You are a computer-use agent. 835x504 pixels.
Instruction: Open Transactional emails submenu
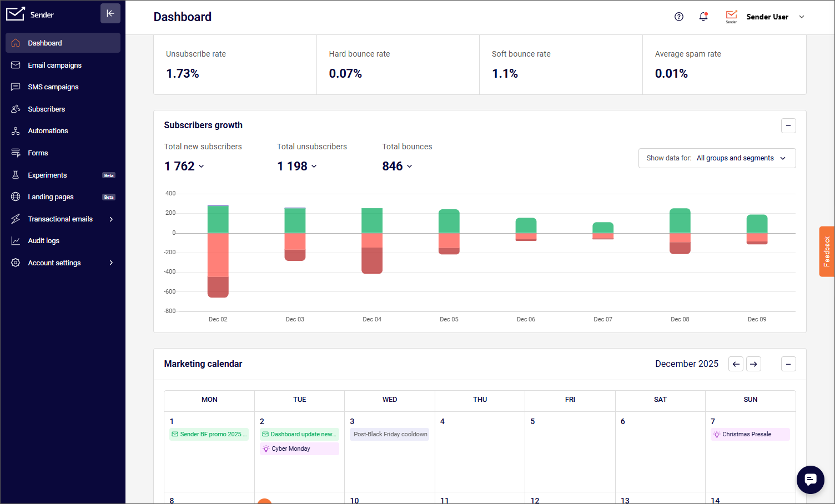61,219
